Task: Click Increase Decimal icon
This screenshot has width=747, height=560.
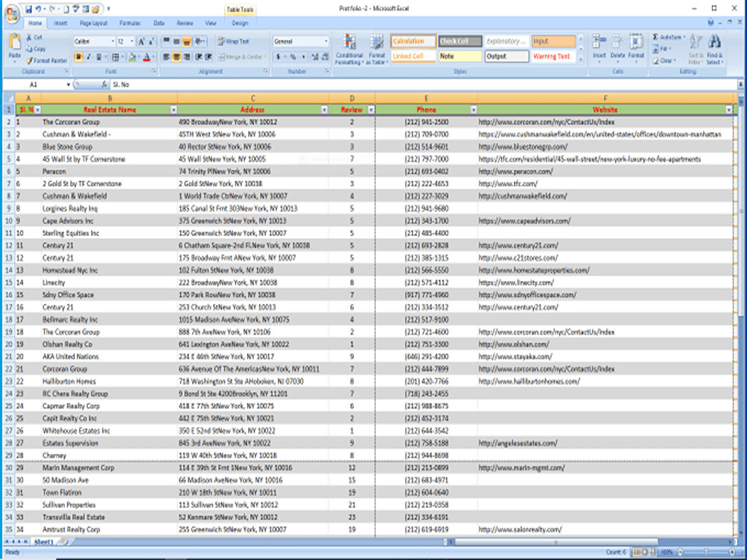Action: [x=315, y=57]
